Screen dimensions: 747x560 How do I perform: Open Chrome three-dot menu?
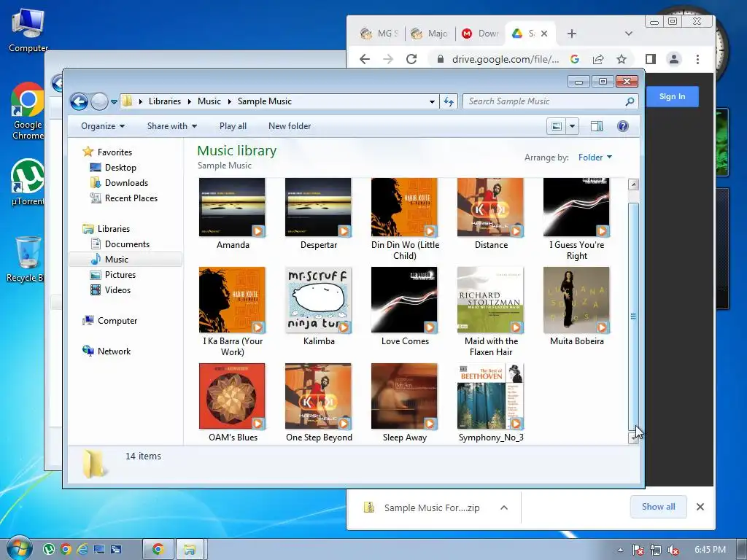point(697,59)
